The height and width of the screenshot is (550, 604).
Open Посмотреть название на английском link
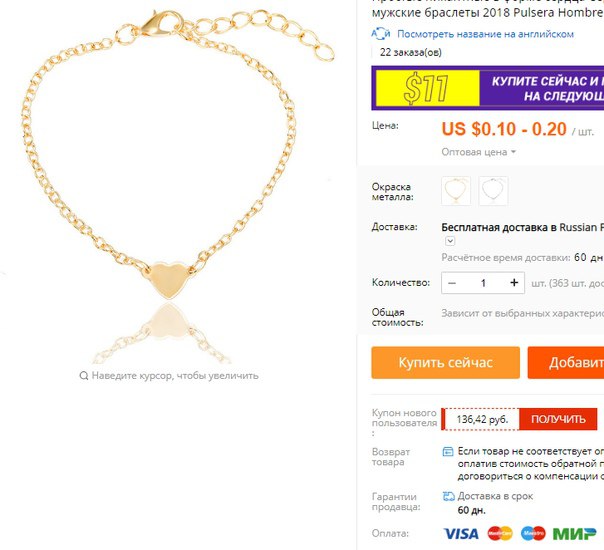(485, 34)
